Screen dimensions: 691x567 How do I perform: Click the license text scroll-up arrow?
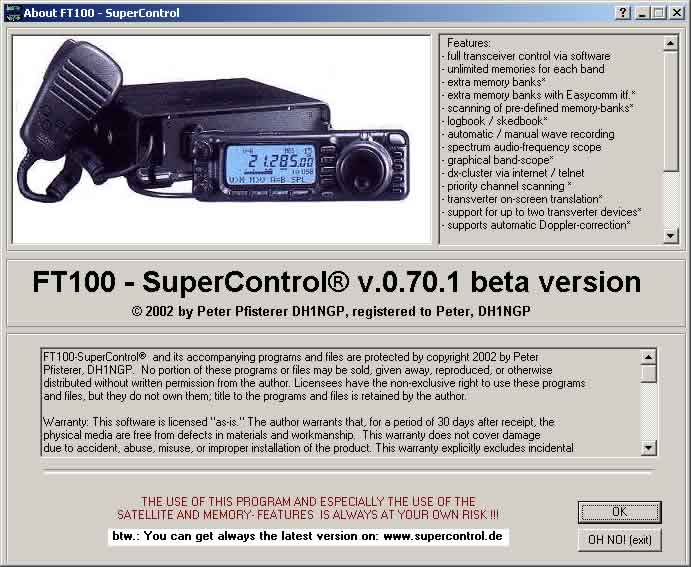pos(648,357)
